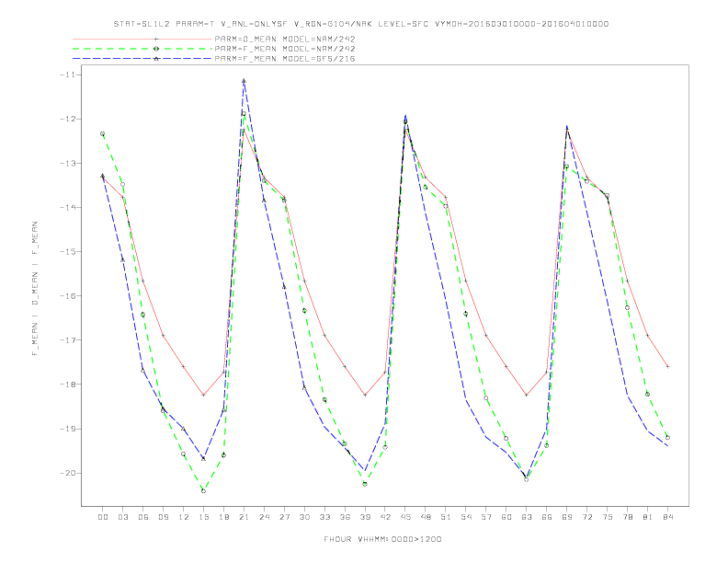Click x-axis tick label 24
Viewport: 728px width, 563px height.
click(264, 517)
